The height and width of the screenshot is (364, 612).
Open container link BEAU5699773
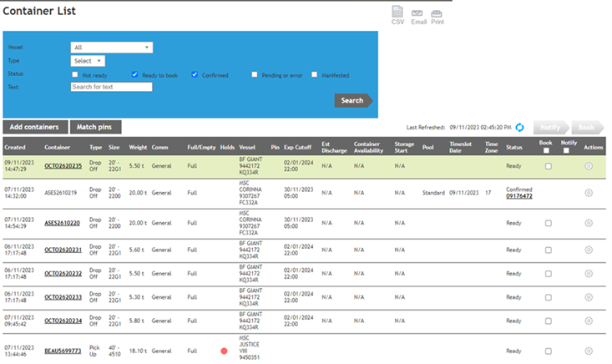[x=63, y=351]
